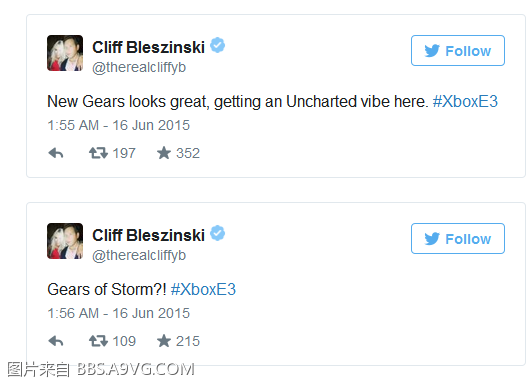Follow Cliff Bleszinski from the second tweet
Viewport: 530px width, 382px height.
click(x=458, y=238)
